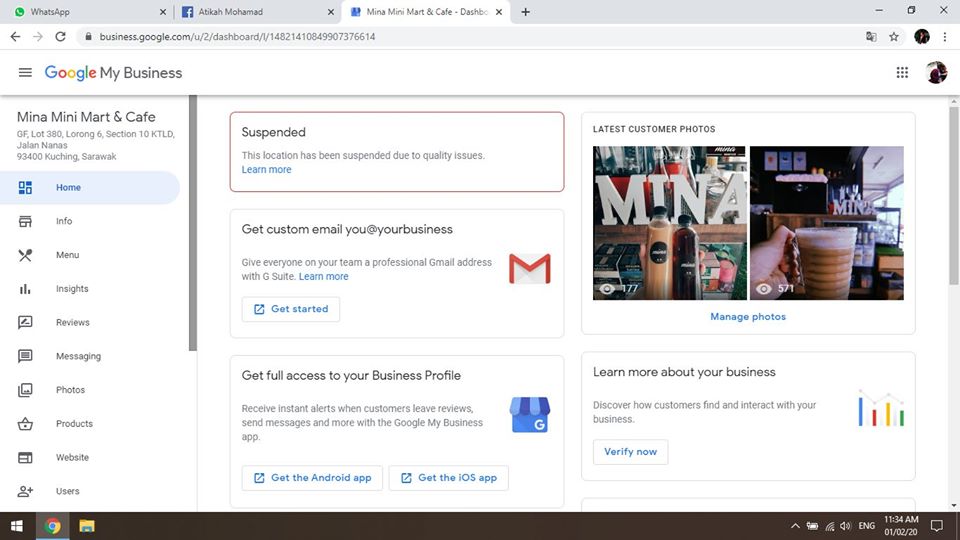Click the Home dashboard icon in sidebar
The image size is (960, 540).
click(25, 187)
